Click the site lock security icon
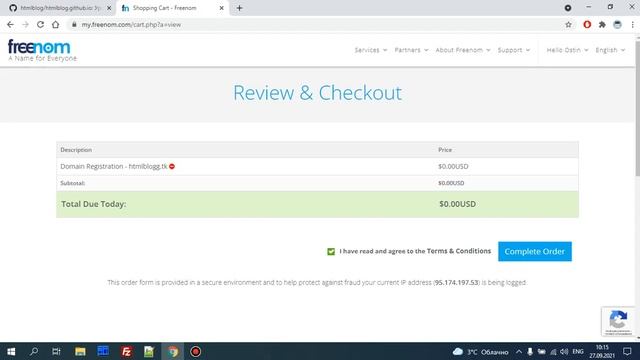 click(x=74, y=24)
